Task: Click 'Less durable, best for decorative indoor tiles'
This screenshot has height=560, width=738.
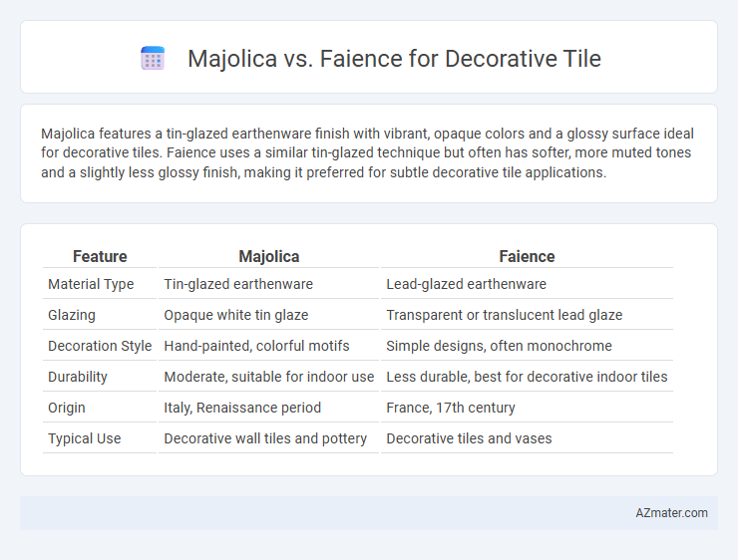Action: pos(527,377)
